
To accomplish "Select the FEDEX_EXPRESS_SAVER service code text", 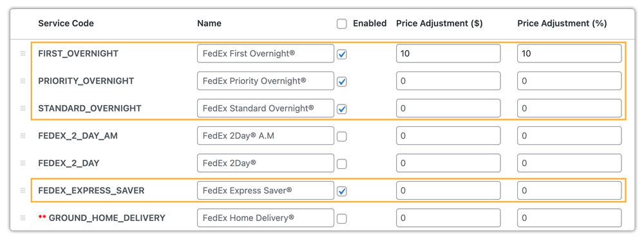I will 91,190.
